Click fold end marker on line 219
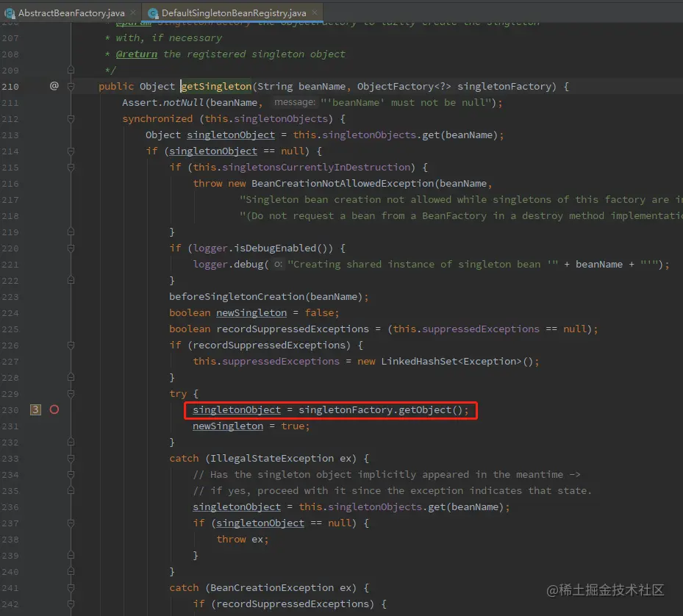This screenshot has width=683, height=616. [x=71, y=232]
